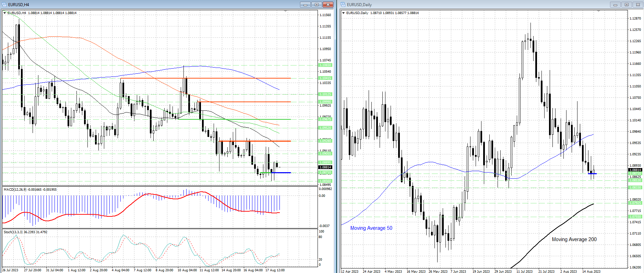Click the gray chart shift marker in H4 chart
The height and width of the screenshot is (273, 644).
285,11
